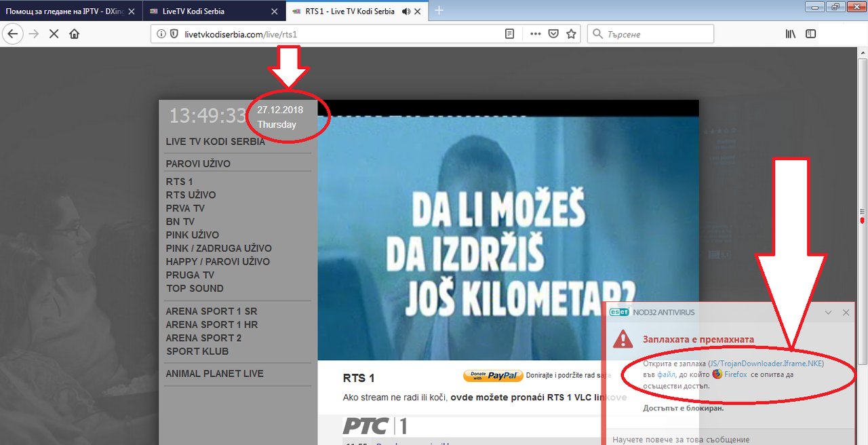Click the 27.12.2018 date text

pyautogui.click(x=280, y=110)
